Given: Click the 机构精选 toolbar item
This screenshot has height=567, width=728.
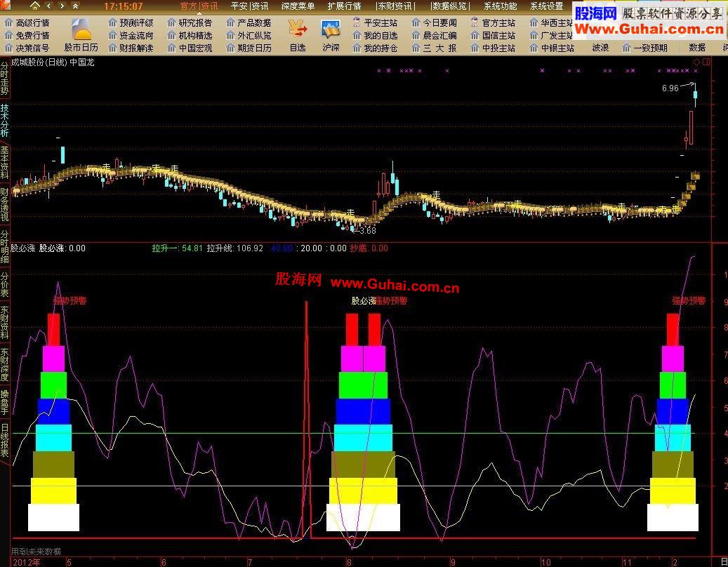Looking at the screenshot, I should (190, 35).
